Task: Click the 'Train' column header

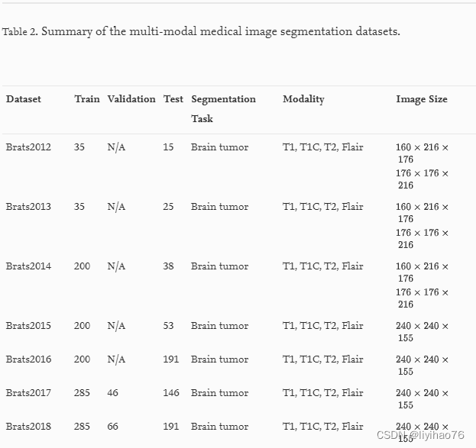Action: (x=86, y=99)
